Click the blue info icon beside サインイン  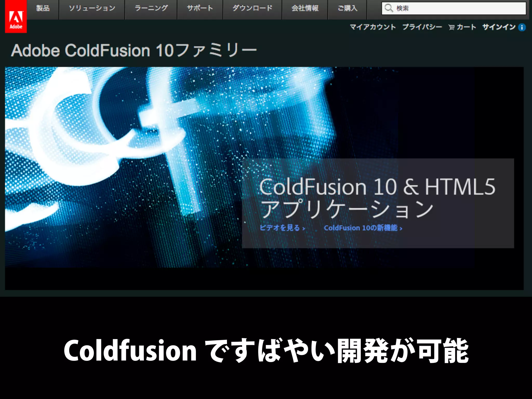[522, 27]
